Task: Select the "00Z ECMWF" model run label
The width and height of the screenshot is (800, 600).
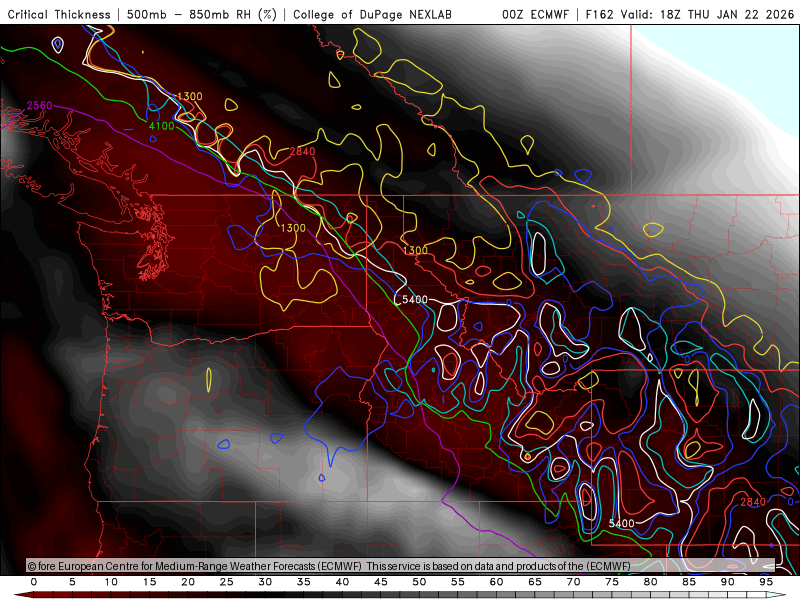Action: pos(535,15)
